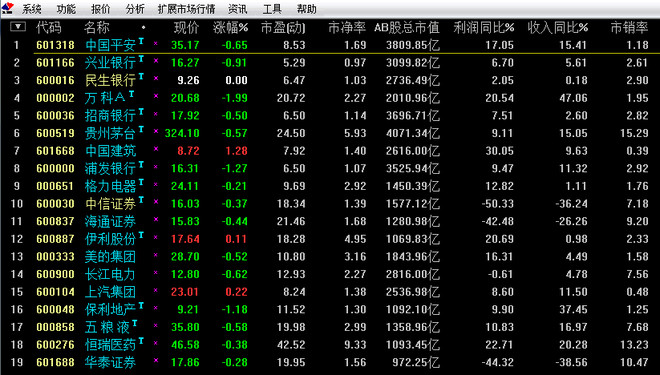Expand the dropdown arrow beside 代码 header

click(x=18, y=27)
